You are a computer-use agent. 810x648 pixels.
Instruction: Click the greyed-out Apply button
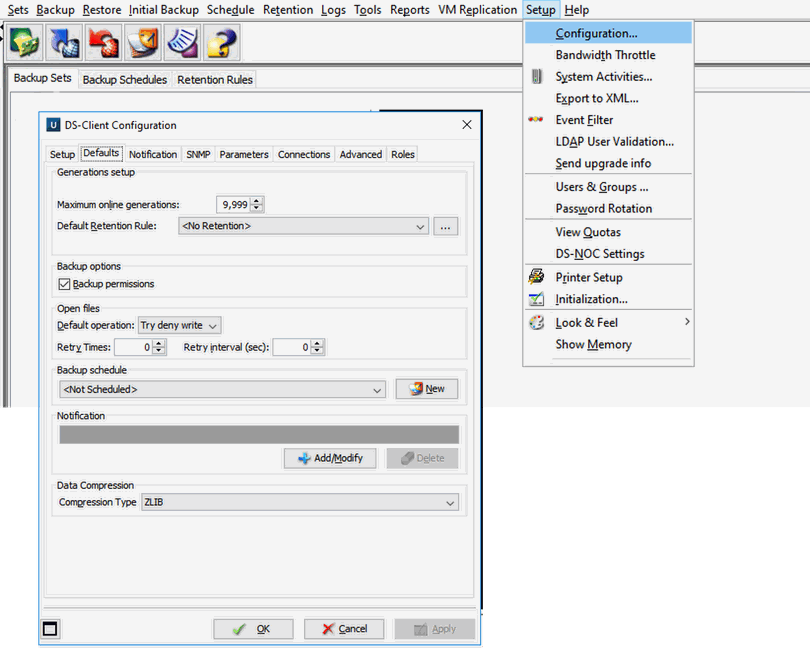tap(435, 629)
